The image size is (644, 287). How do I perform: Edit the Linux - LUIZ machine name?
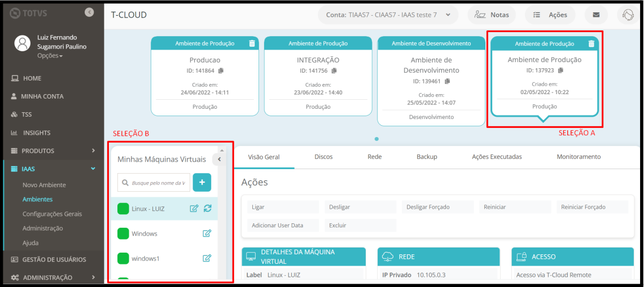tap(194, 209)
